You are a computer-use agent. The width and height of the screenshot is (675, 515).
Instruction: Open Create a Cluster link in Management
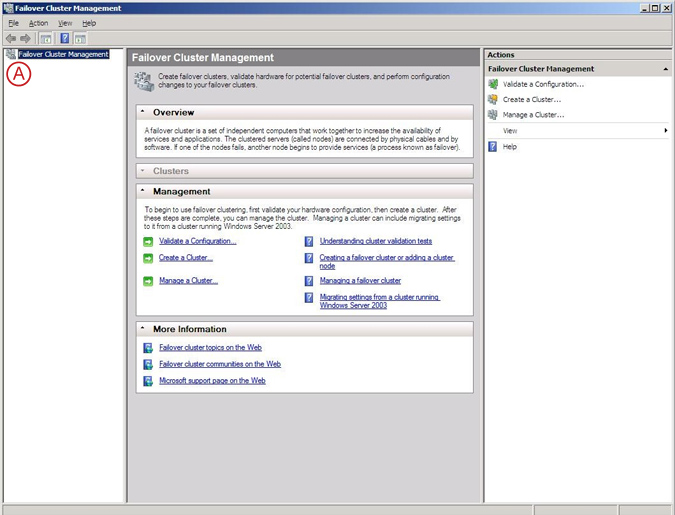pyautogui.click(x=186, y=258)
